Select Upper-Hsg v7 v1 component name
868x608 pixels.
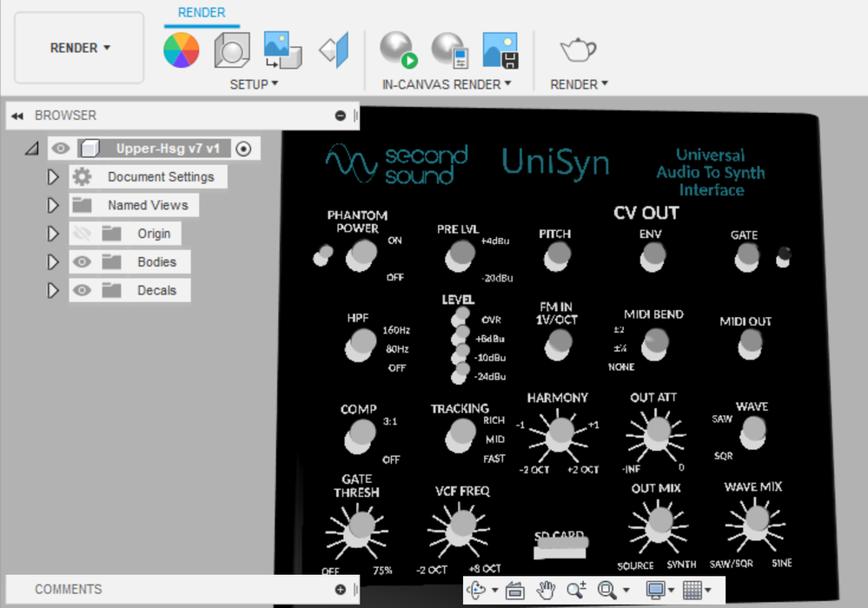click(x=168, y=149)
